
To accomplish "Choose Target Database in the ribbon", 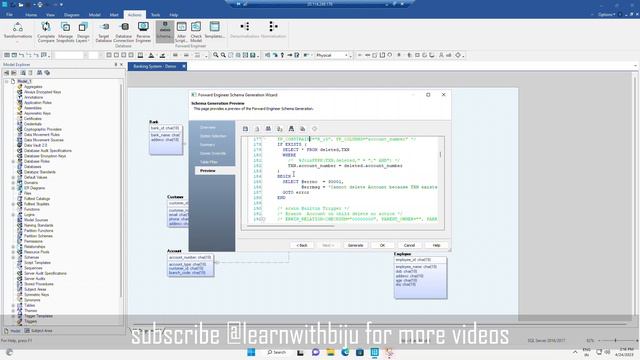I will [x=104, y=32].
